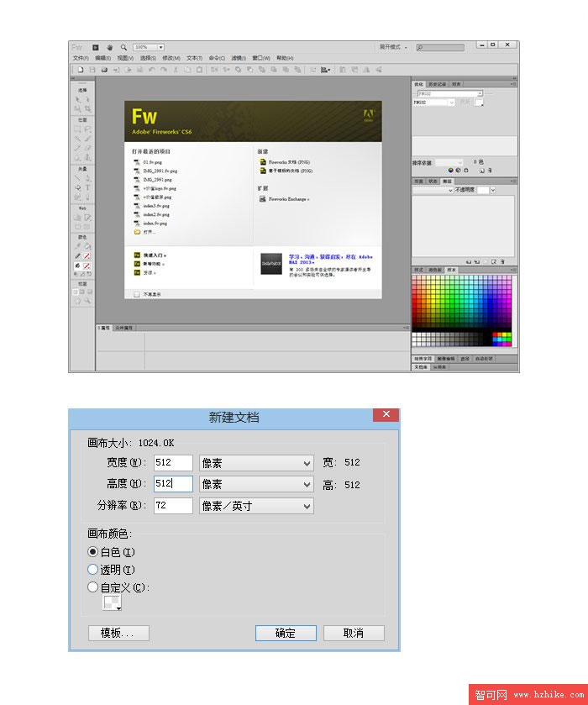
Task: Click the 宽度 input field showing 512
Action: pos(173,463)
